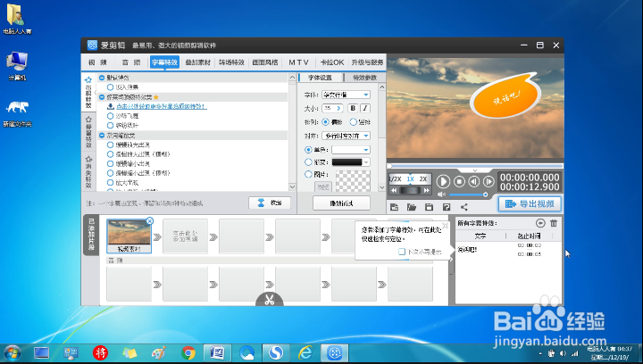Select the 淡入效果 effect

pos(111,87)
